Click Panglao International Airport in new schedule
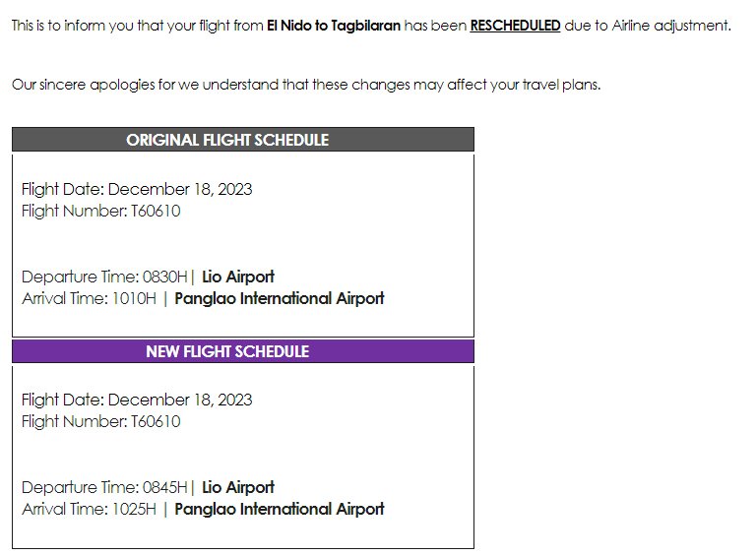This screenshot has height=556, width=756. 280,510
